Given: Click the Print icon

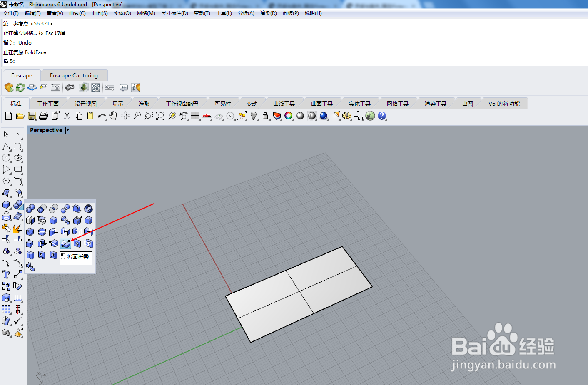Looking at the screenshot, I should tap(43, 116).
